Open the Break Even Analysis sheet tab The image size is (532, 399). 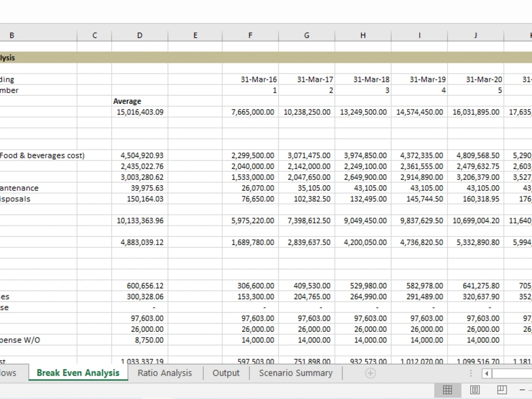tap(78, 373)
